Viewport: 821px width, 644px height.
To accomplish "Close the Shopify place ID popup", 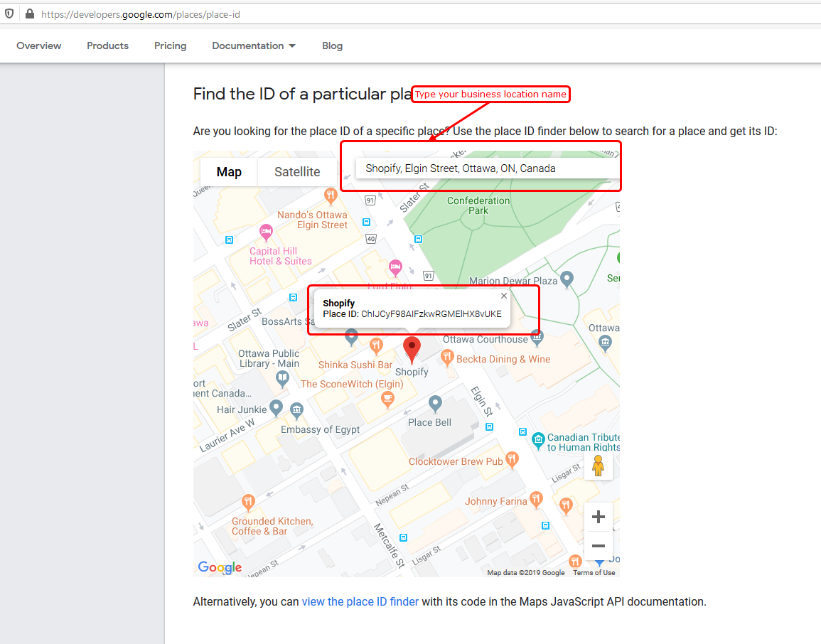I will [504, 296].
